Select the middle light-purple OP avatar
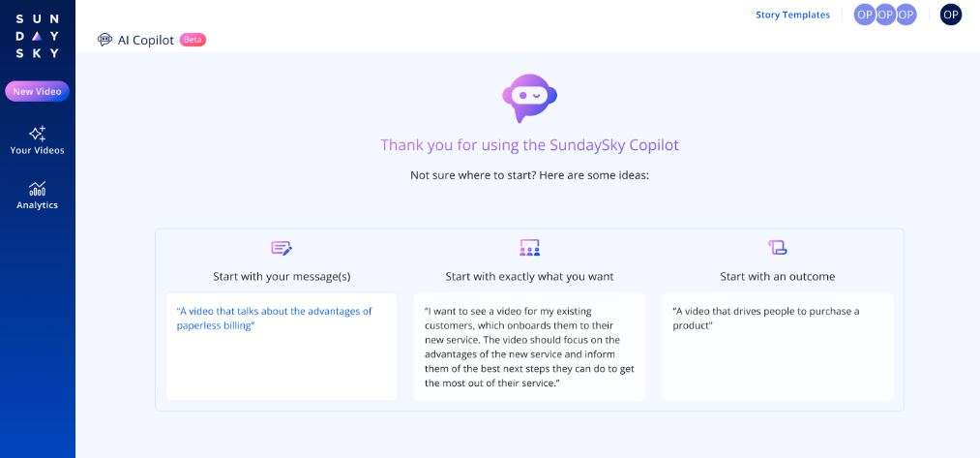This screenshot has height=458, width=980. pyautogui.click(x=885, y=15)
